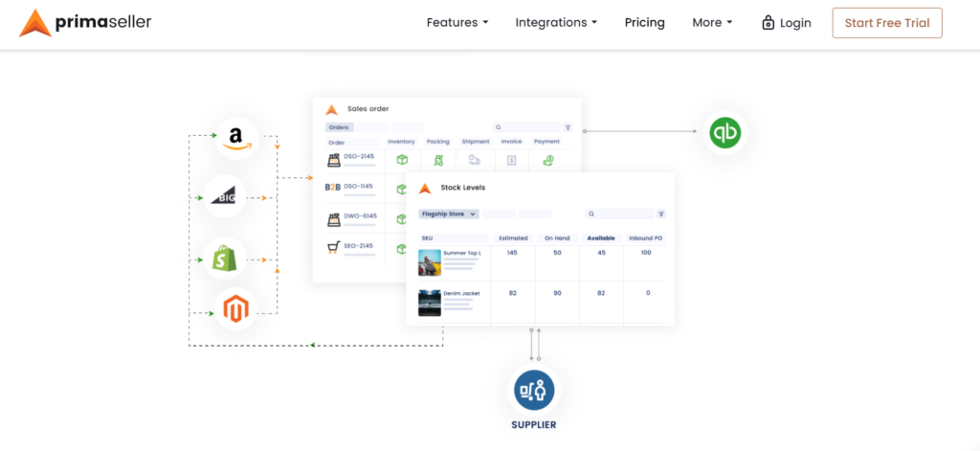Open order DWO-6145
980x451 pixels.
point(361,215)
